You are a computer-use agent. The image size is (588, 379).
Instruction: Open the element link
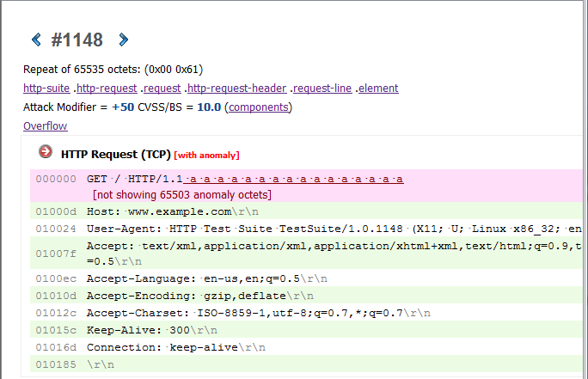pos(378,89)
